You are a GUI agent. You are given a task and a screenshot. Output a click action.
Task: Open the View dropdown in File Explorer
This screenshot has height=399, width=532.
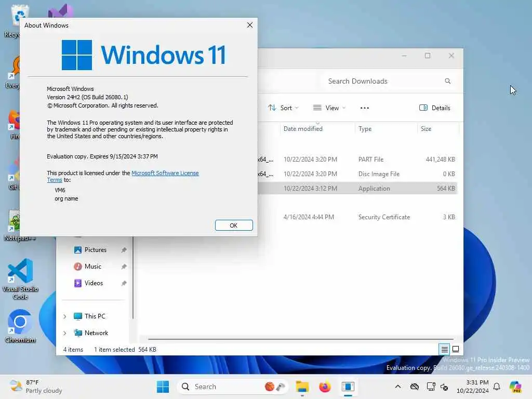[x=329, y=108]
